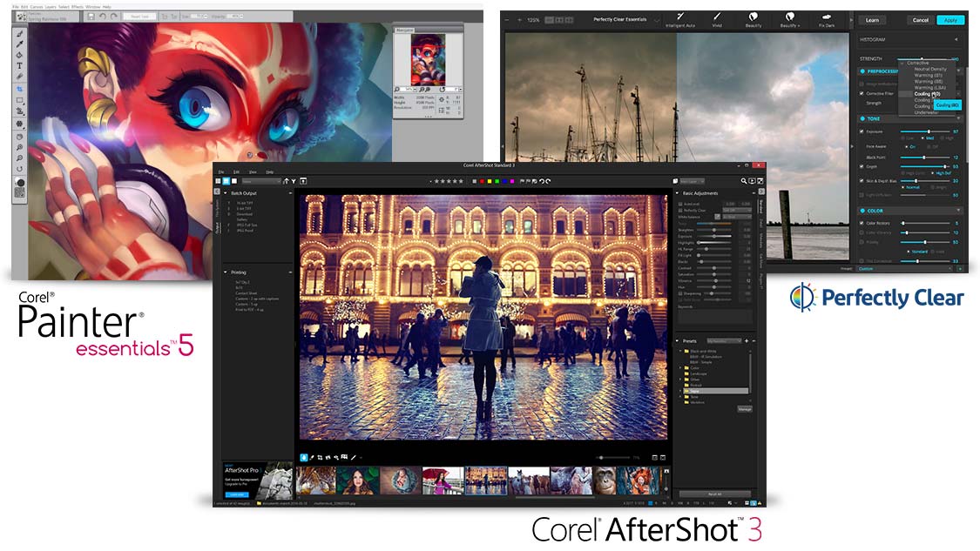Select the Text tool in Painter toolbox
Screen dimensions: 980x551
(19, 65)
